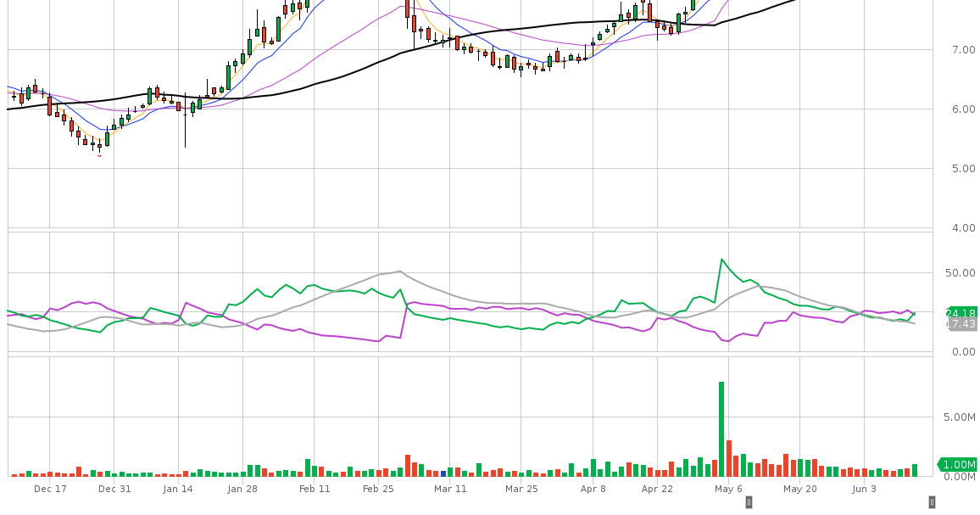Click the Feb 25 date label

click(378, 489)
